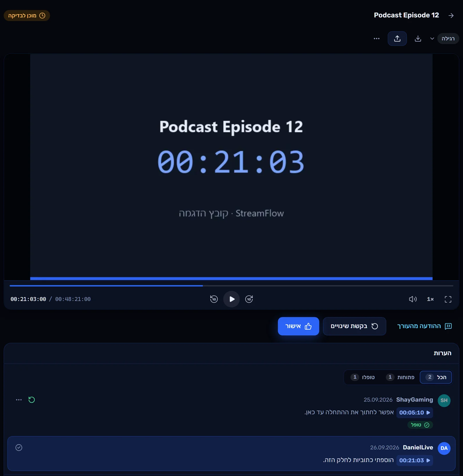This screenshot has width=463, height=476.
Task: Rewind 10 seconds
Action: (214, 299)
